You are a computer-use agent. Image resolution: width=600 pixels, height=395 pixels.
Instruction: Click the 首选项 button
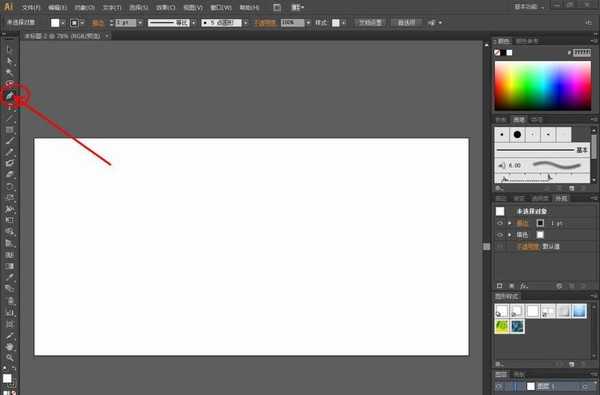(407, 23)
